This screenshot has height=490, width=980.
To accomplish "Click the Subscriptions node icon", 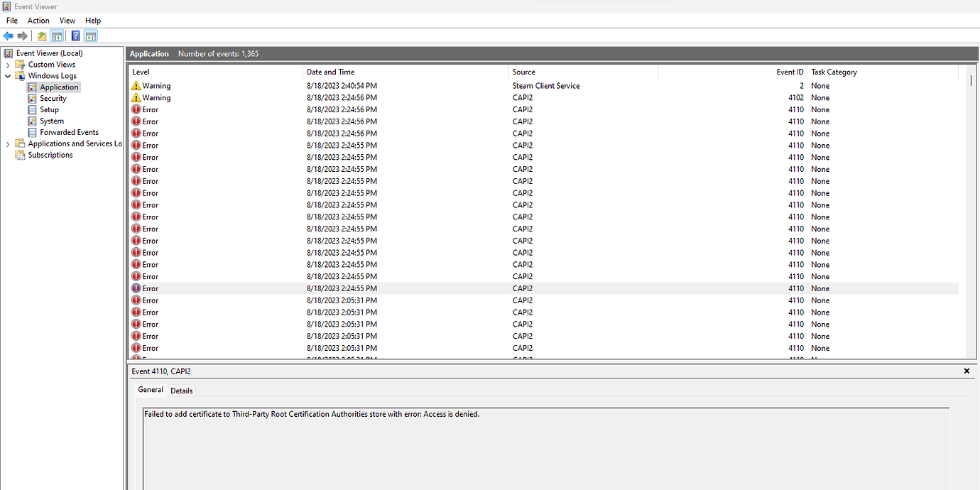I will 20,155.
